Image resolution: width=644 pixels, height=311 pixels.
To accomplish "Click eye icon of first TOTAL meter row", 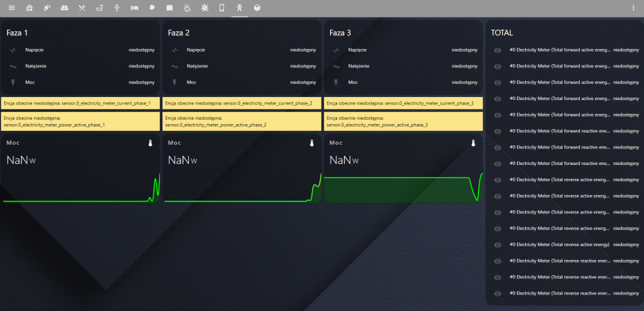I will pos(497,50).
